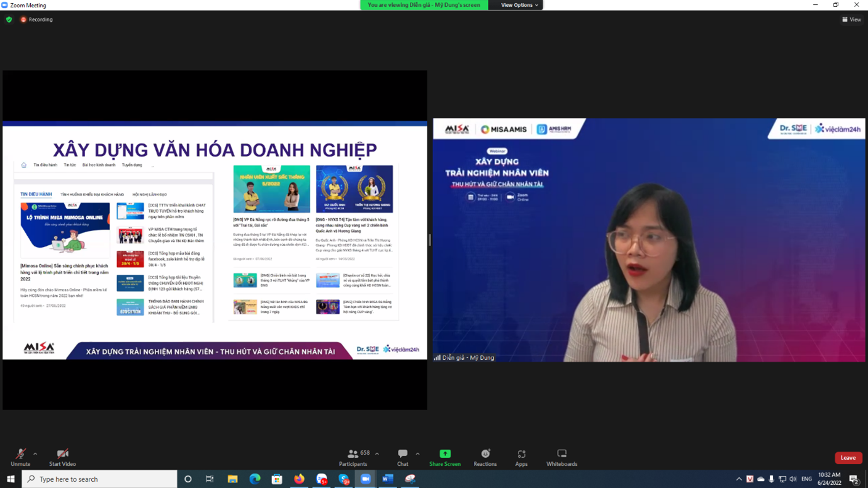868x488 pixels.
Task: Open the View layout menu
Action: 851,19
